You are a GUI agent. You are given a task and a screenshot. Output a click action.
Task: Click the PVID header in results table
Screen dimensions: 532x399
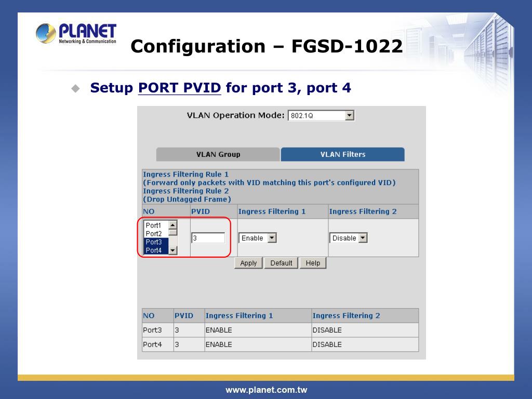[x=184, y=315]
